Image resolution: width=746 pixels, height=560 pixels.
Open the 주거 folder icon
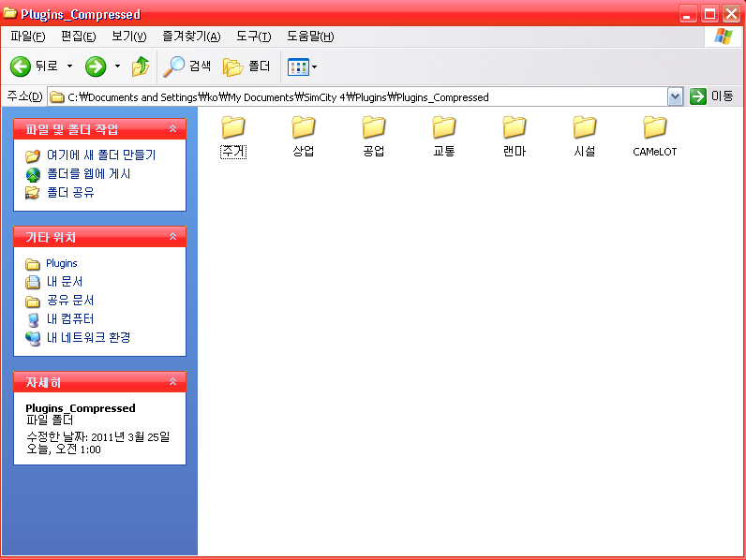(x=233, y=127)
